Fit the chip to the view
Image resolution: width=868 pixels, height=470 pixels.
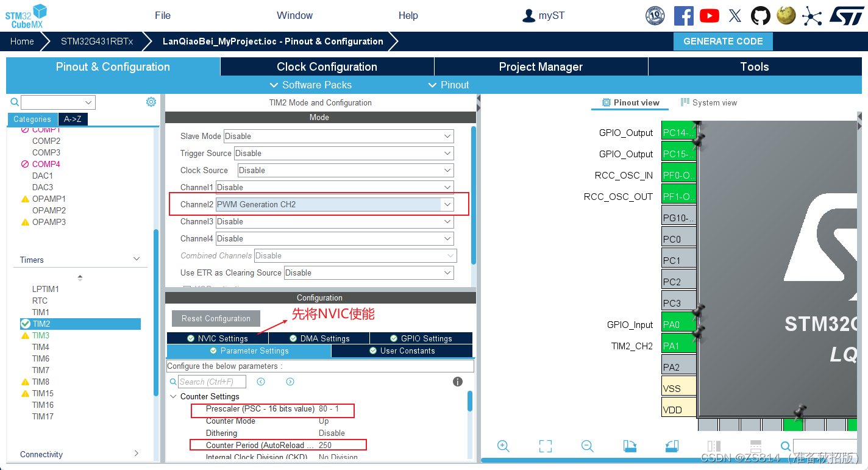click(546, 446)
